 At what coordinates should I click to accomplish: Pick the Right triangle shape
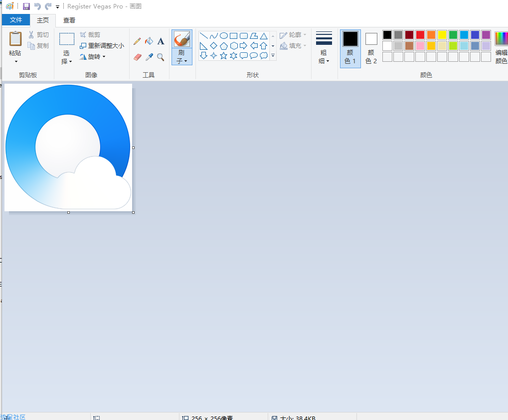(203, 46)
